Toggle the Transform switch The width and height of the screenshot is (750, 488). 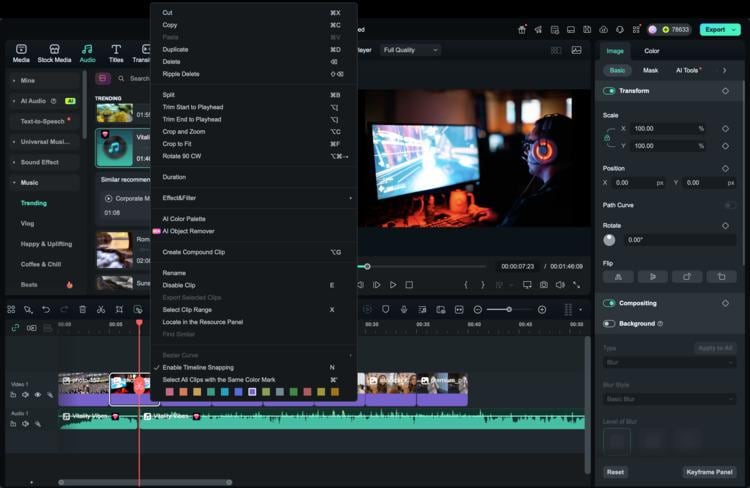click(609, 91)
